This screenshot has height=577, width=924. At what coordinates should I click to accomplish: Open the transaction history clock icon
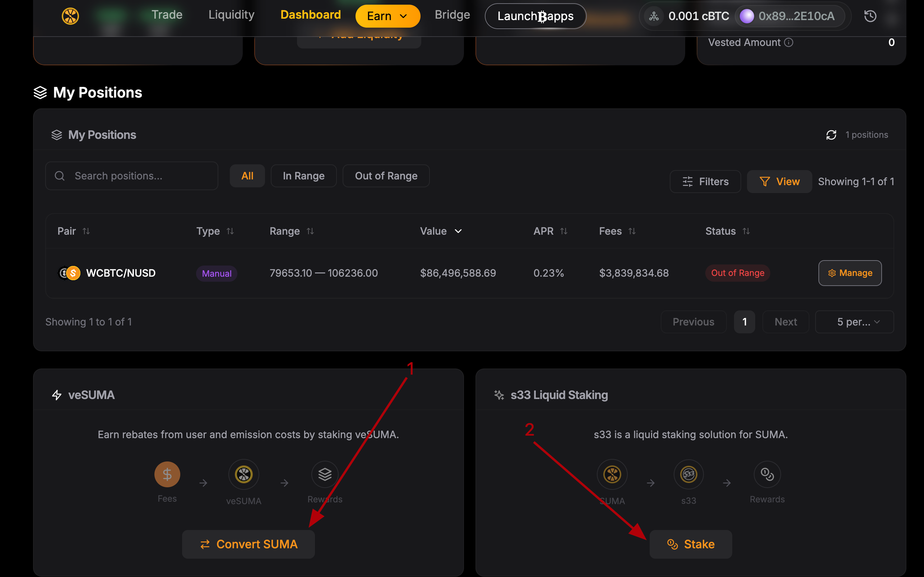(x=870, y=16)
